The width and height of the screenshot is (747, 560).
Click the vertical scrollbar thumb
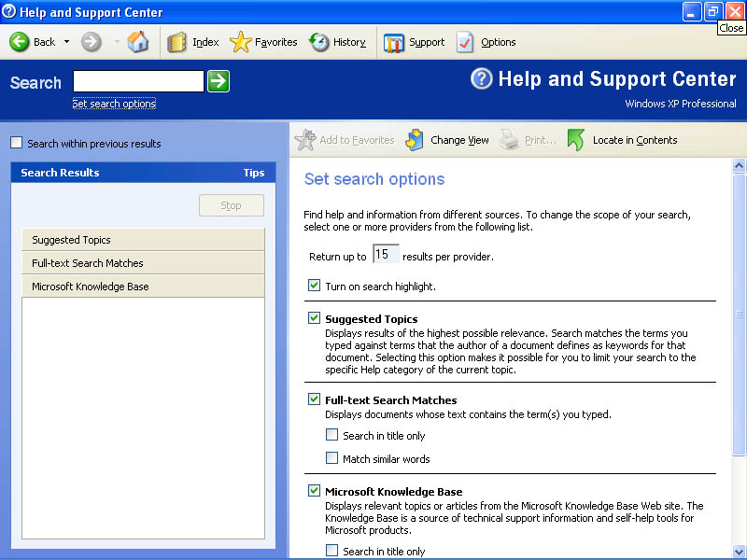[x=739, y=315]
